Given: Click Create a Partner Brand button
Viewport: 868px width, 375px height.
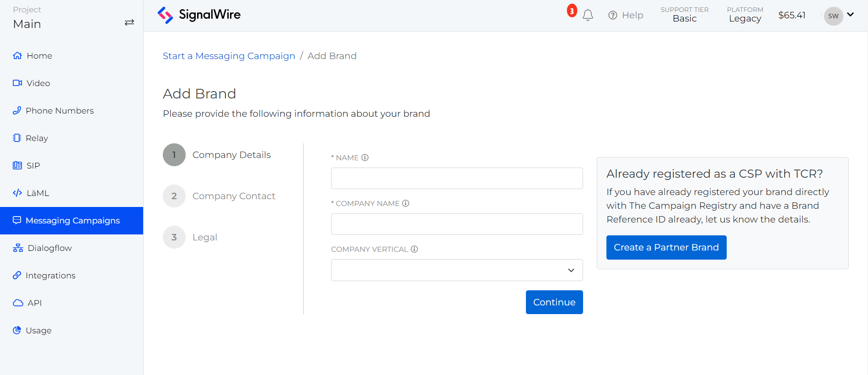Looking at the screenshot, I should tap(666, 248).
